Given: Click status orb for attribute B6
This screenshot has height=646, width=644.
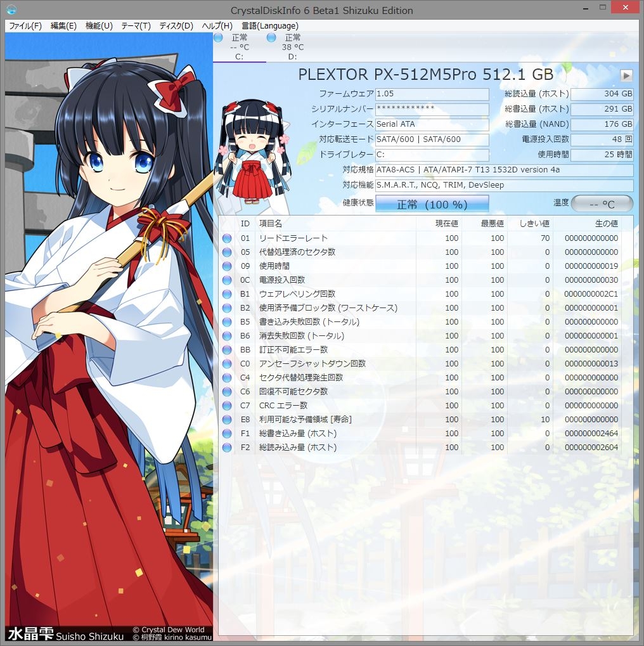Looking at the screenshot, I should coord(227,336).
